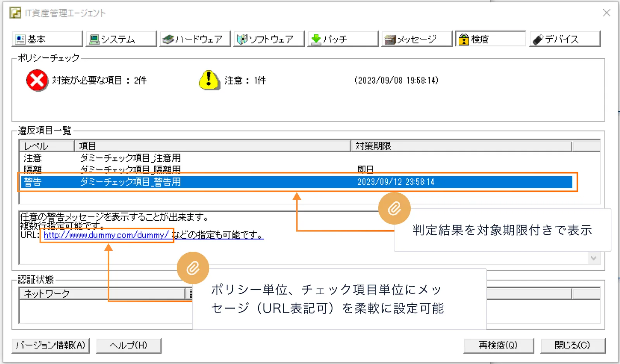Switch to the デバイス tab
This screenshot has width=620, height=364.
pyautogui.click(x=565, y=39)
